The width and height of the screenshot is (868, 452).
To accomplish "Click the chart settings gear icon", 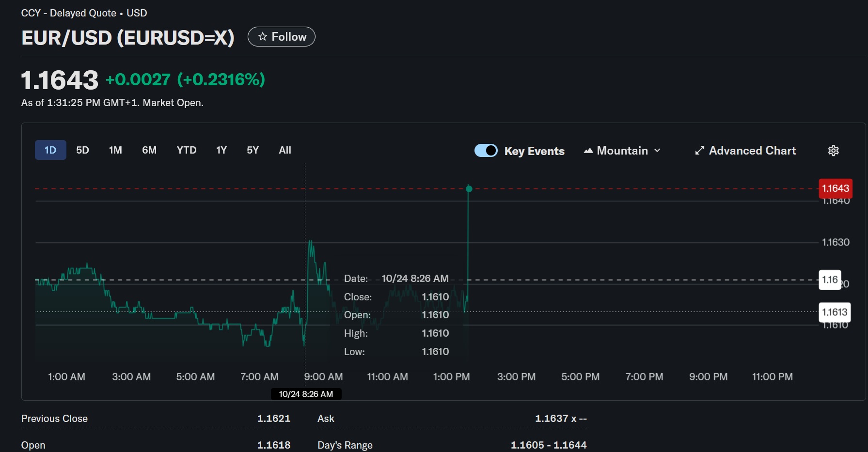I will (x=833, y=151).
